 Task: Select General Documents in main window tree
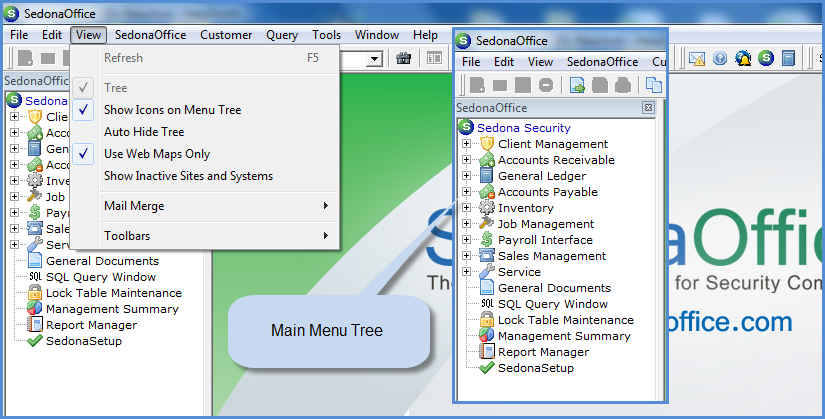tap(103, 261)
